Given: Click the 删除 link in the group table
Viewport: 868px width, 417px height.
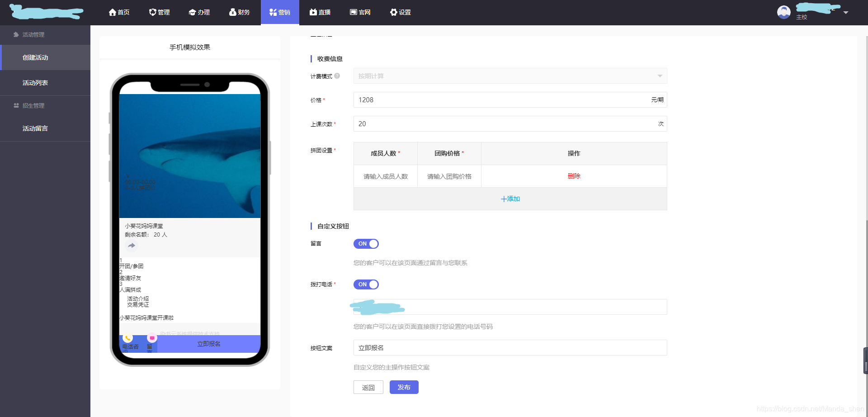Looking at the screenshot, I should [x=574, y=176].
